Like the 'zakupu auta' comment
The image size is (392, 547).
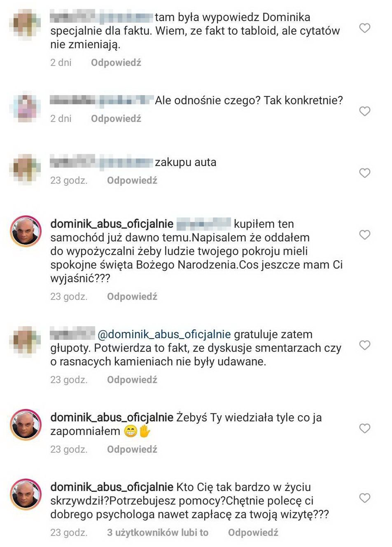365,173
